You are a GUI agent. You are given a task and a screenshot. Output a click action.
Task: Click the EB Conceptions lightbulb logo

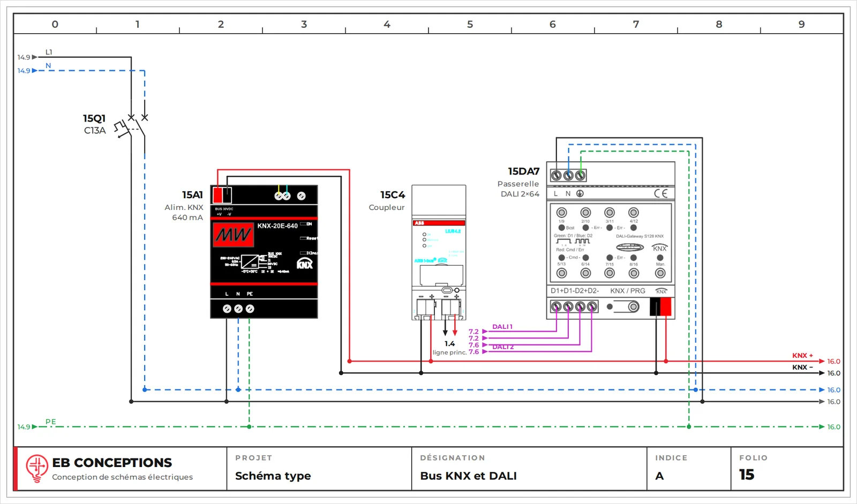coord(37,469)
